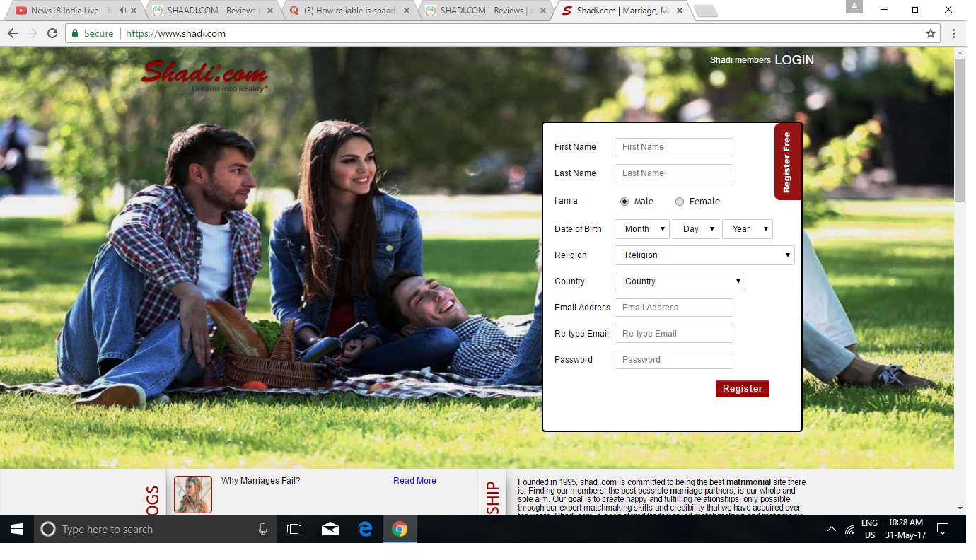Image resolution: width=976 pixels, height=560 pixels.
Task: Bookmark this page with the star icon
Action: pos(931,33)
